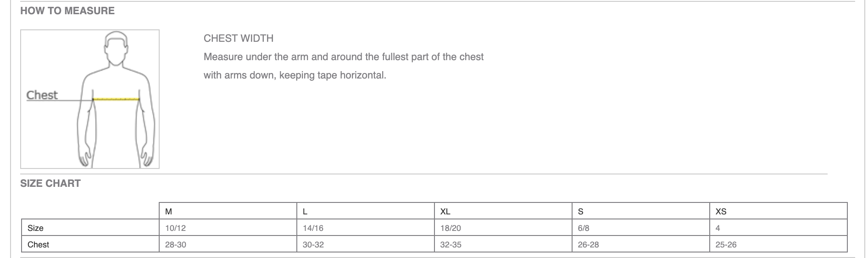Image resolution: width=868 pixels, height=258 pixels.
Task: Click the 28-30 chest measurement cell
Action: [176, 245]
